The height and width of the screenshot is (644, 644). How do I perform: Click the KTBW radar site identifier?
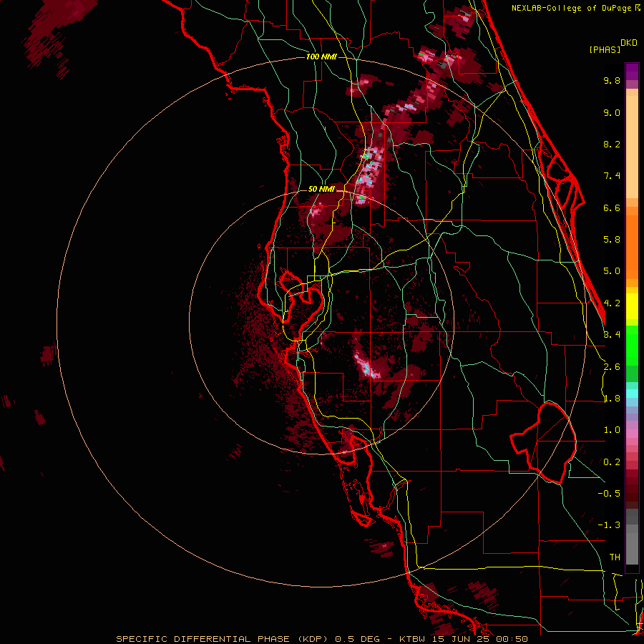point(412,639)
